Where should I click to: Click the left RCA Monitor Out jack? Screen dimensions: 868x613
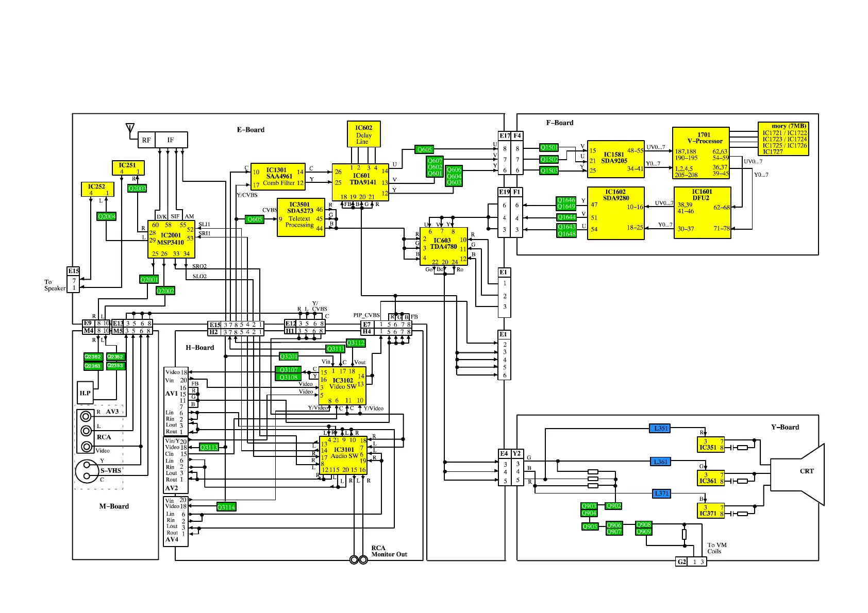point(354,560)
